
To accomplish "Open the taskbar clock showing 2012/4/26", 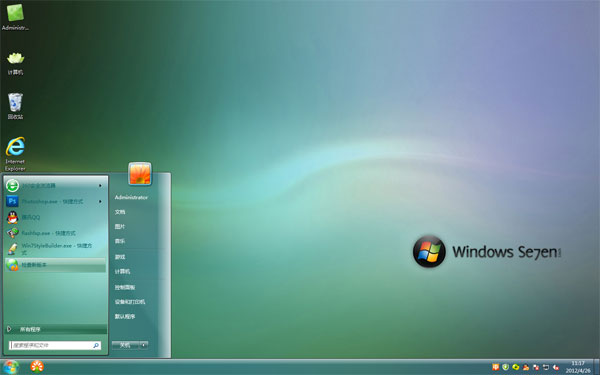I will (578, 367).
